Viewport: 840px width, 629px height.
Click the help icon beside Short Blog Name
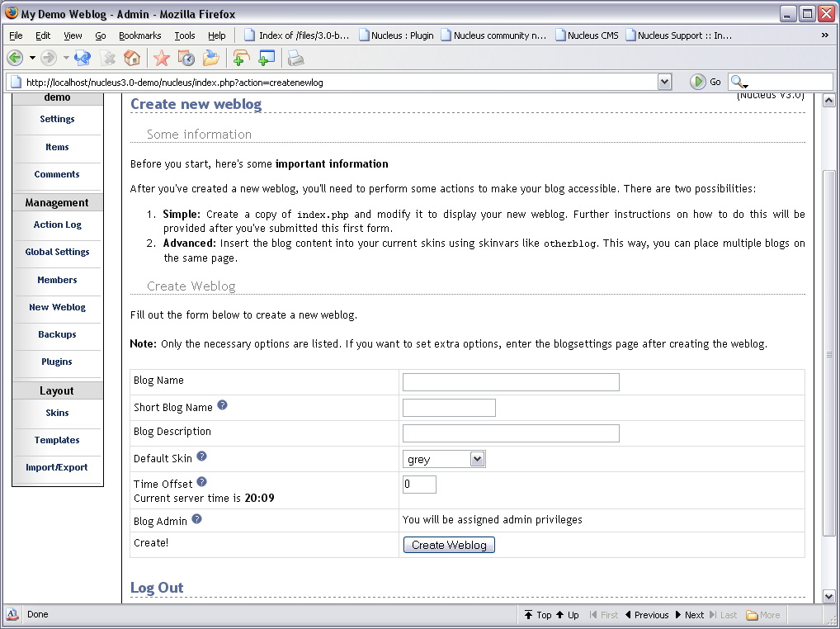coord(222,405)
